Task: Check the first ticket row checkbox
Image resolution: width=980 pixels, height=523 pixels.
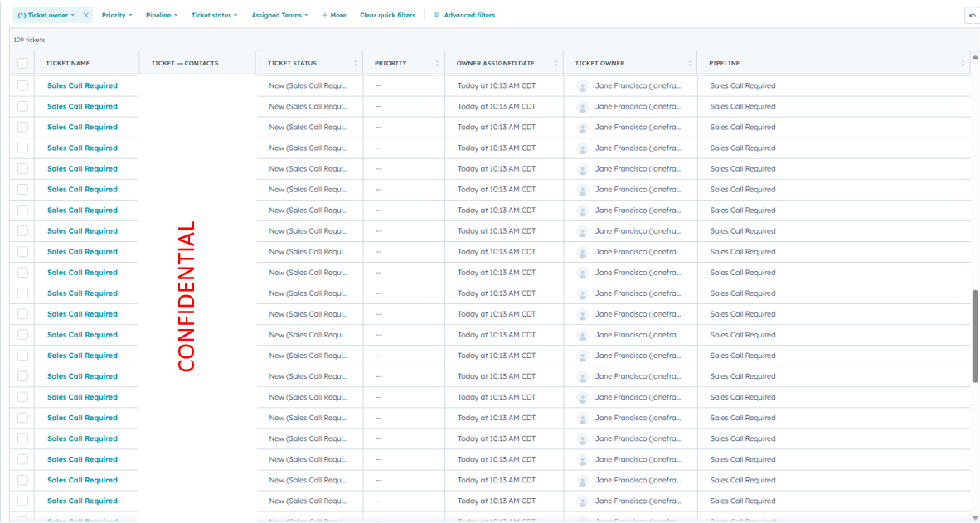Action: click(x=22, y=85)
